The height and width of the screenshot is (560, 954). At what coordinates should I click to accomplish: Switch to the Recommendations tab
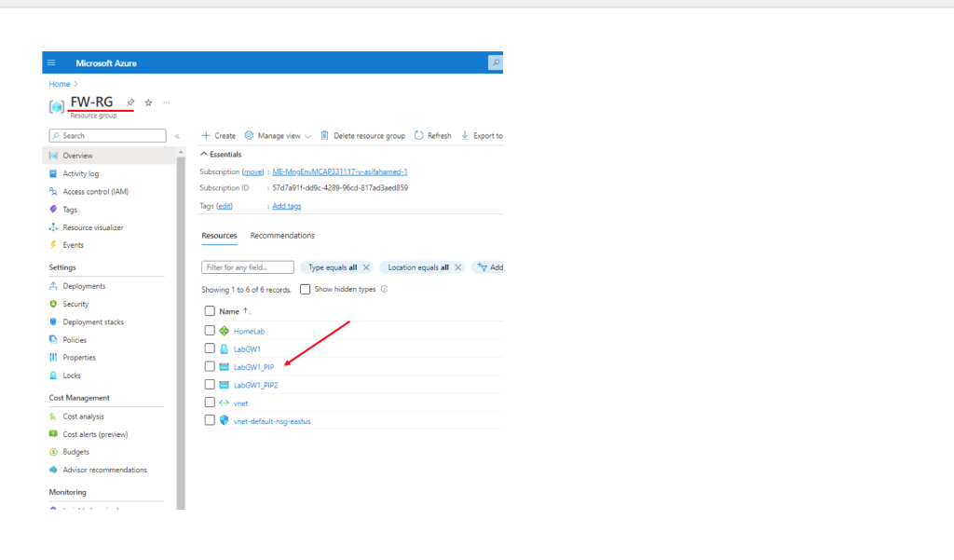(282, 236)
